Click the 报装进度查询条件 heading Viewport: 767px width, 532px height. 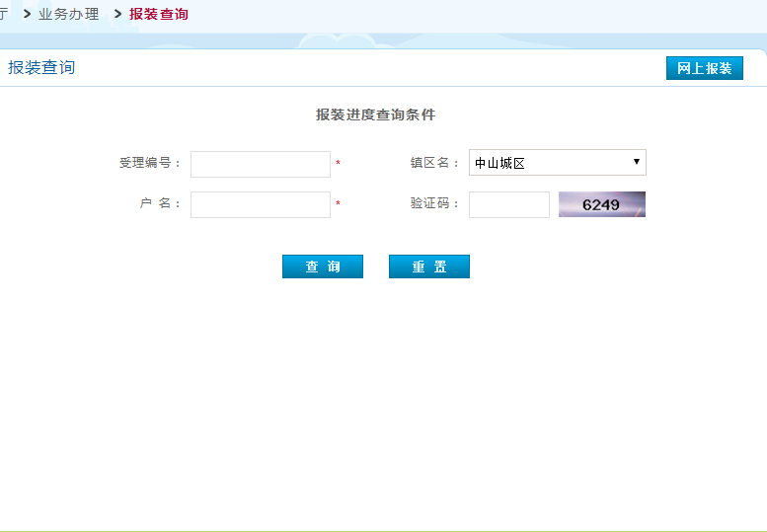point(375,114)
